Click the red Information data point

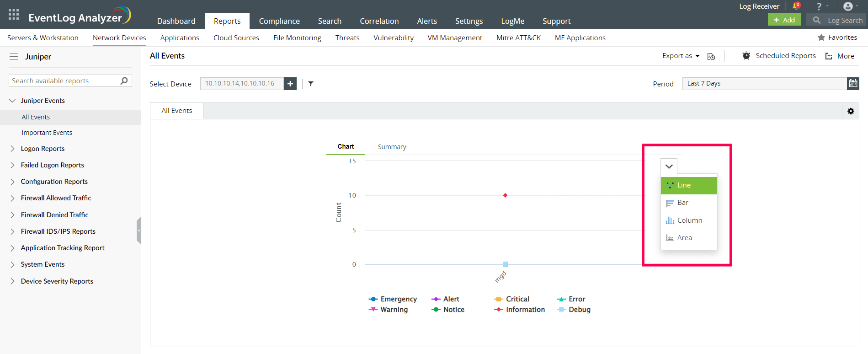(x=505, y=195)
